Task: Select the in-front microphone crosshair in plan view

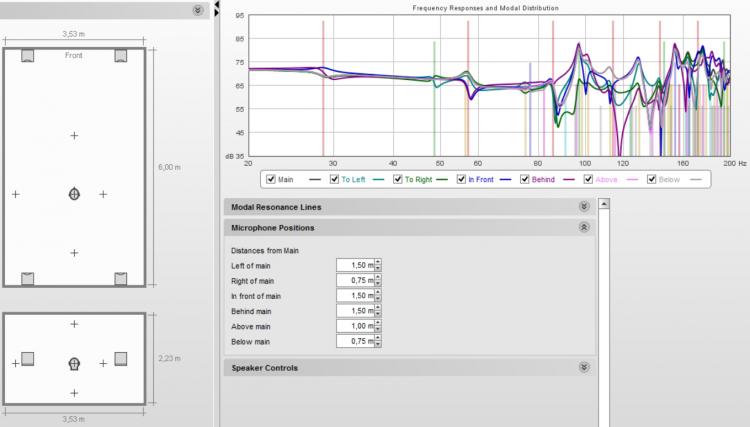Action: (x=74, y=135)
